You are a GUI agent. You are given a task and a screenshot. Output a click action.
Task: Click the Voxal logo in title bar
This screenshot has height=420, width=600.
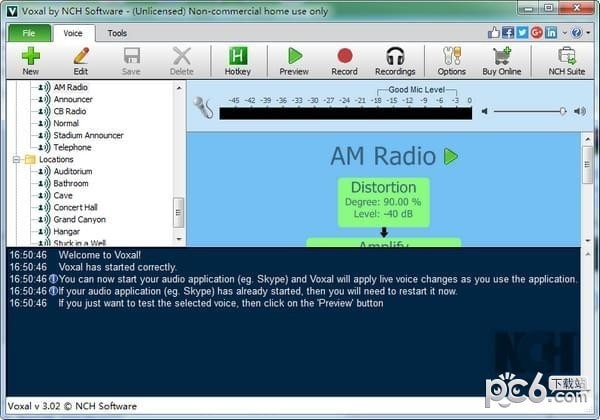[12, 11]
